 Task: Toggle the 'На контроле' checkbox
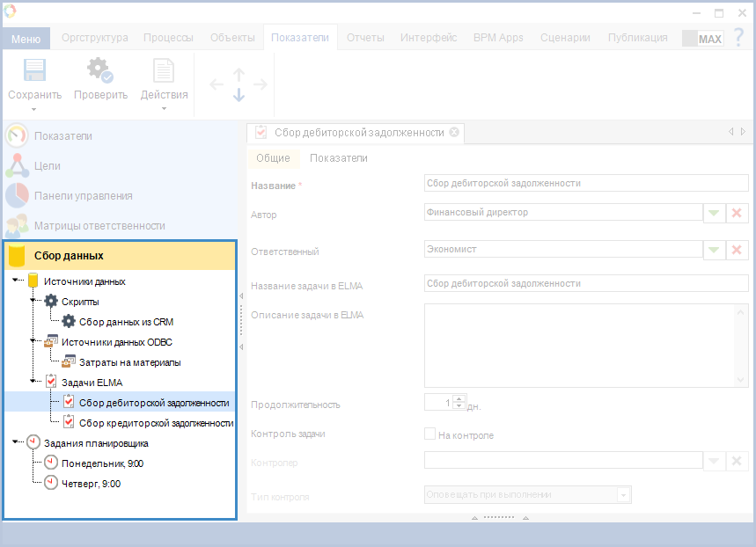430,434
